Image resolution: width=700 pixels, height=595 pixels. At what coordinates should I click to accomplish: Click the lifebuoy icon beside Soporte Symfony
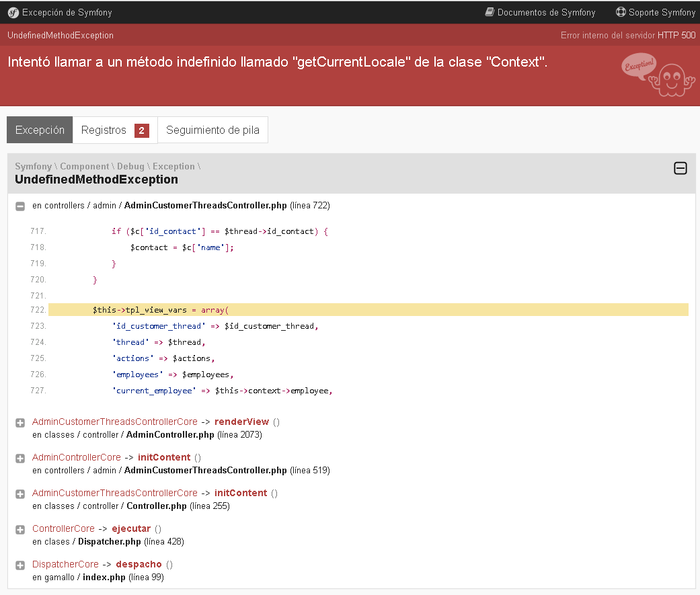pos(621,12)
